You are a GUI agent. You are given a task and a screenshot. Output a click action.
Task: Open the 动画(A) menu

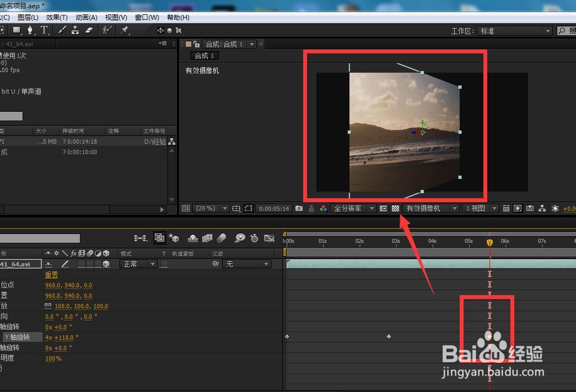86,17
